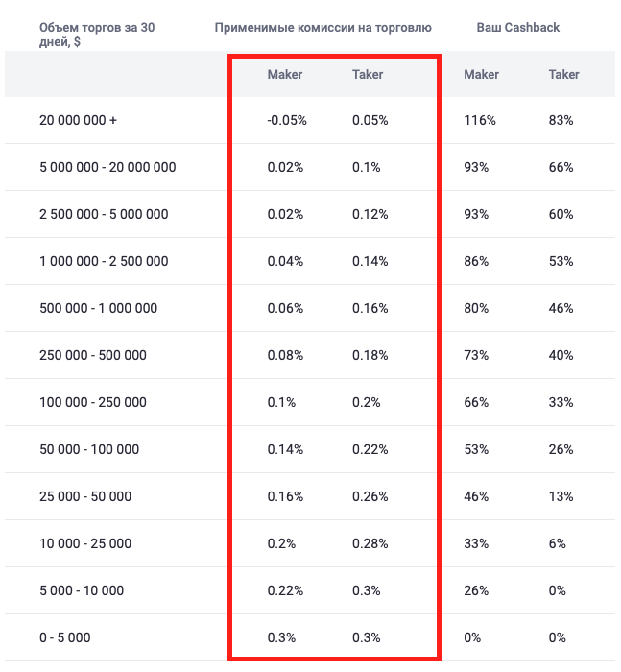Click the 0.18% taker commission value
Image resolution: width=621 pixels, height=672 pixels.
(x=370, y=356)
